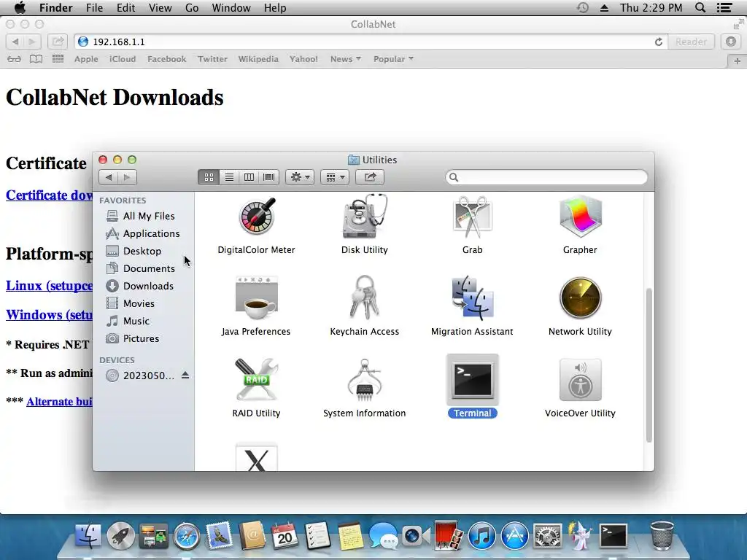Screen dimensions: 747x560
Task: Click the Certificate download link
Action: pos(49,195)
